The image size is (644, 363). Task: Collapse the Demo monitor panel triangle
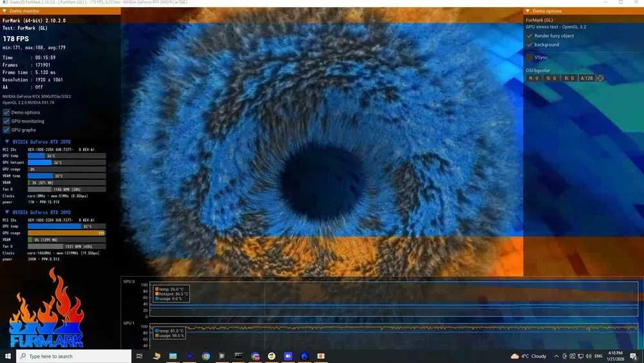coord(5,11)
